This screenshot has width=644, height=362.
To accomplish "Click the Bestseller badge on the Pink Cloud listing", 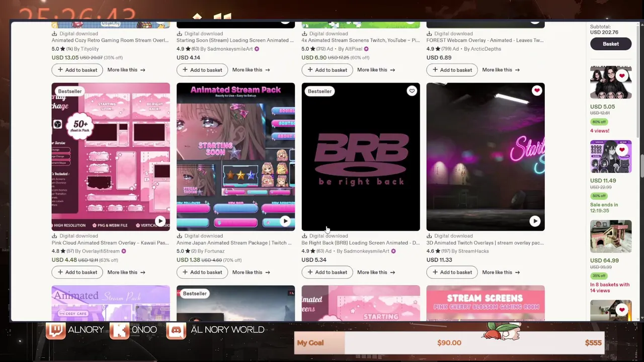I will 70,92.
